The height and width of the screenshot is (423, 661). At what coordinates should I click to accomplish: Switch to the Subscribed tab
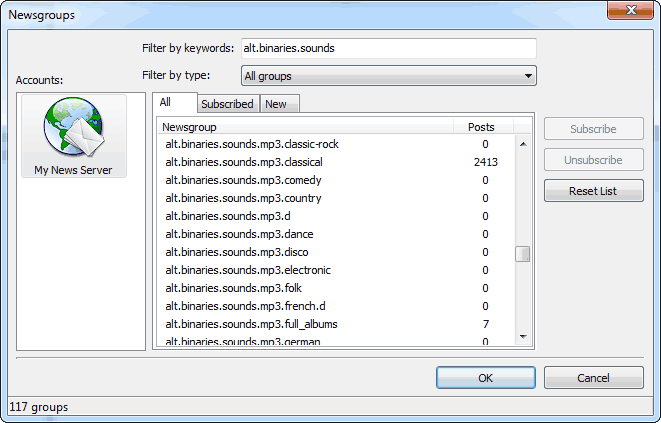pos(228,104)
